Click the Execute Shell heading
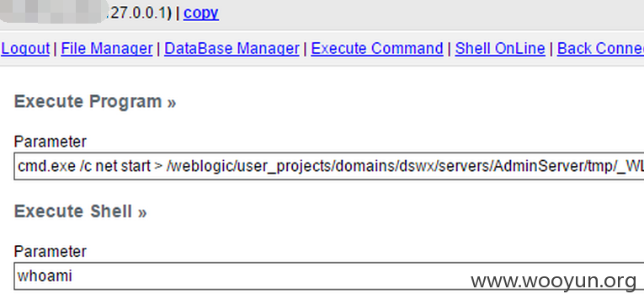Screen dimensions: 644x305 73,211
